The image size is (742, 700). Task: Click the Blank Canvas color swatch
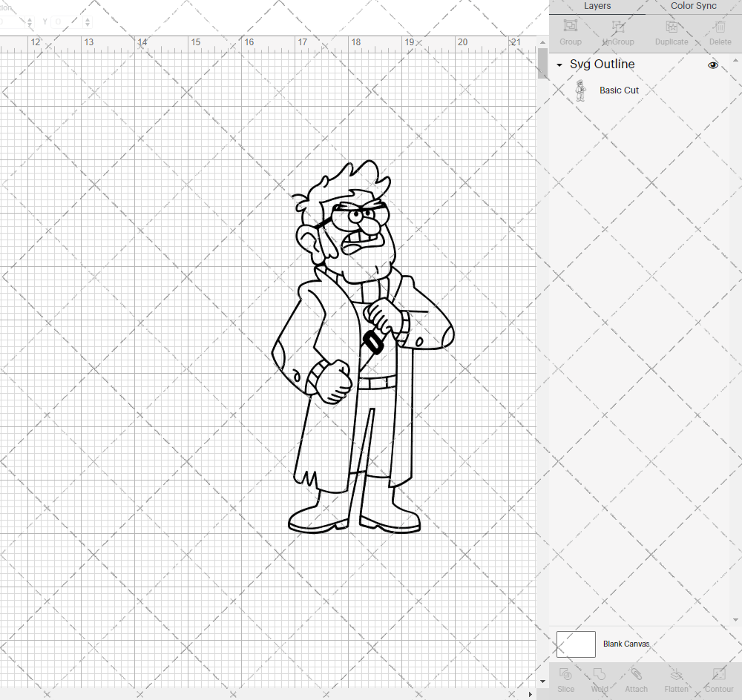[x=576, y=644]
